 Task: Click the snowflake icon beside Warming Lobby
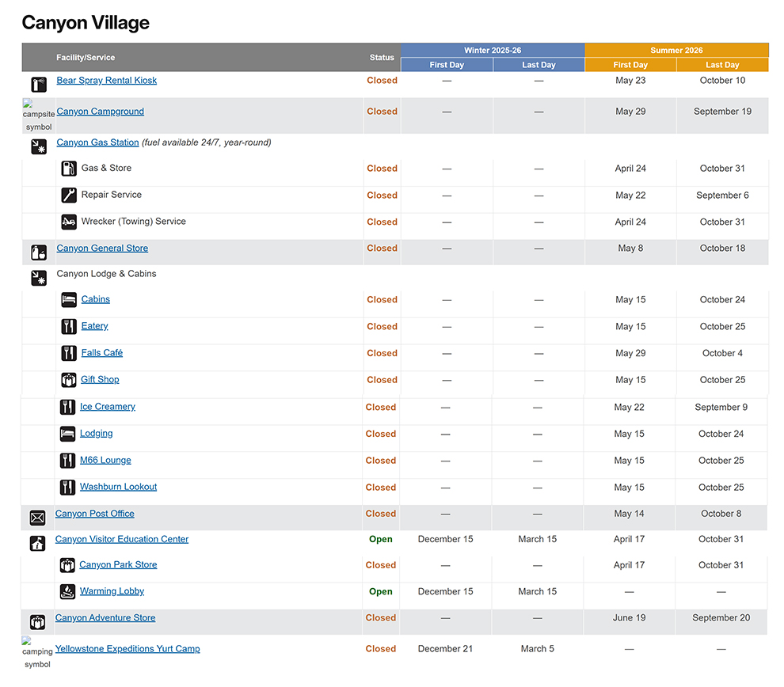68,591
